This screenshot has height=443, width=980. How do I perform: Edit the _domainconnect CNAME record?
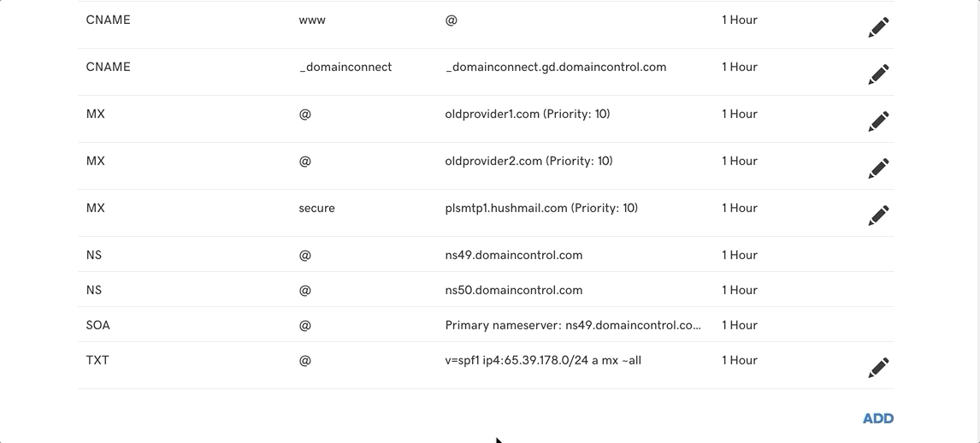878,74
